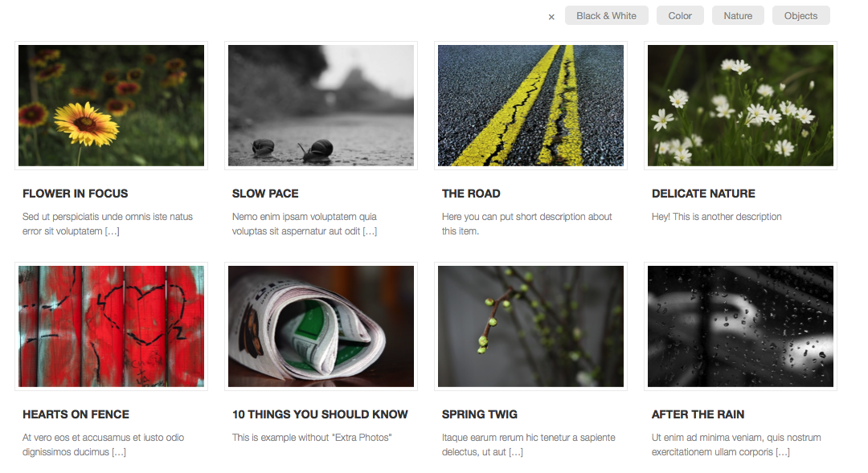Show only Nature category items
The height and width of the screenshot is (473, 868).
click(738, 15)
